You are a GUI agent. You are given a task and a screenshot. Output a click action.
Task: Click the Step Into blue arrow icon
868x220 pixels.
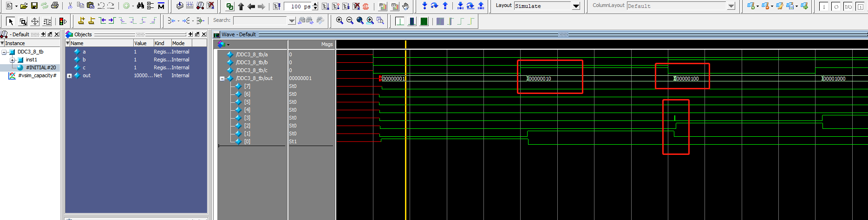click(424, 6)
